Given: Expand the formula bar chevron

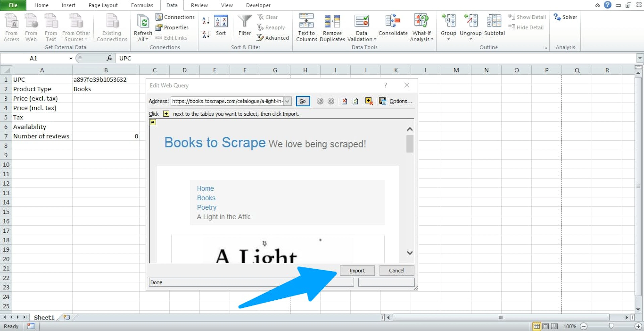Looking at the screenshot, I should [640, 58].
